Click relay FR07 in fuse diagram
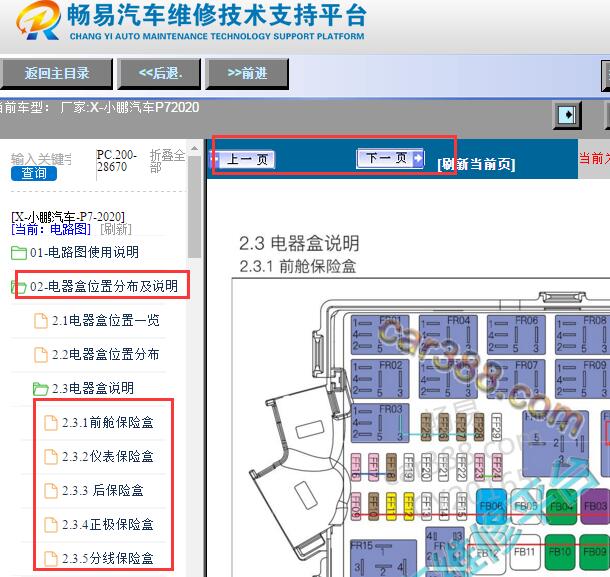The width and height of the screenshot is (610, 577). pos(516,379)
